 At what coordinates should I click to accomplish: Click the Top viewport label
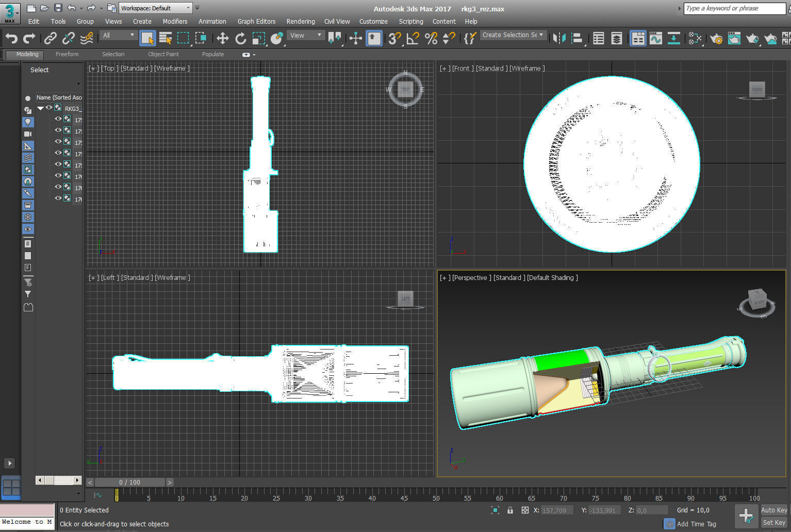[109, 68]
